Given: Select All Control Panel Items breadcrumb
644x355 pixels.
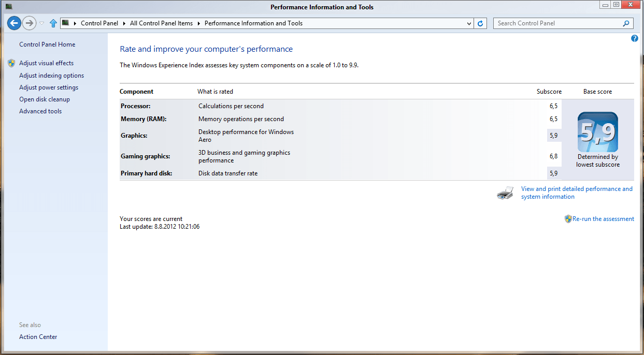Looking at the screenshot, I should [161, 23].
